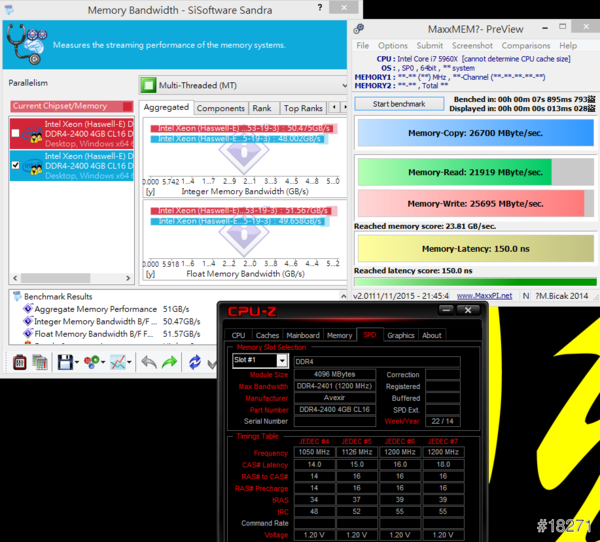Screen dimensions: 600x542
Task: Click the red options icon in Sandra toolbar
Action: click(20, 362)
